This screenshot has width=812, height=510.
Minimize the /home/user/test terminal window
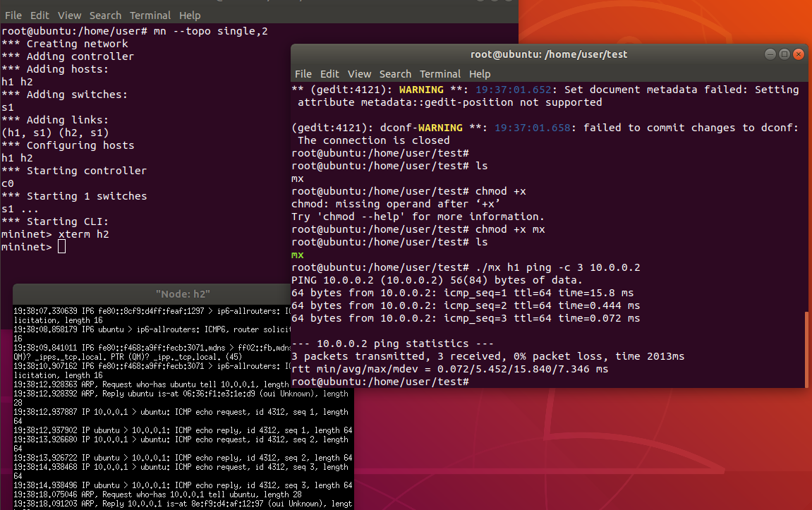click(770, 54)
